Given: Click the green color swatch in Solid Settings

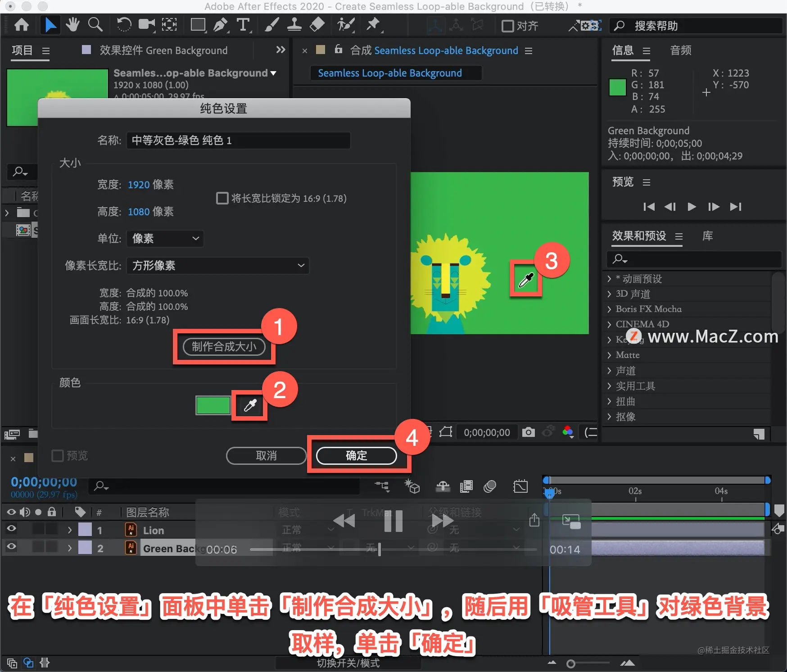Looking at the screenshot, I should (213, 405).
